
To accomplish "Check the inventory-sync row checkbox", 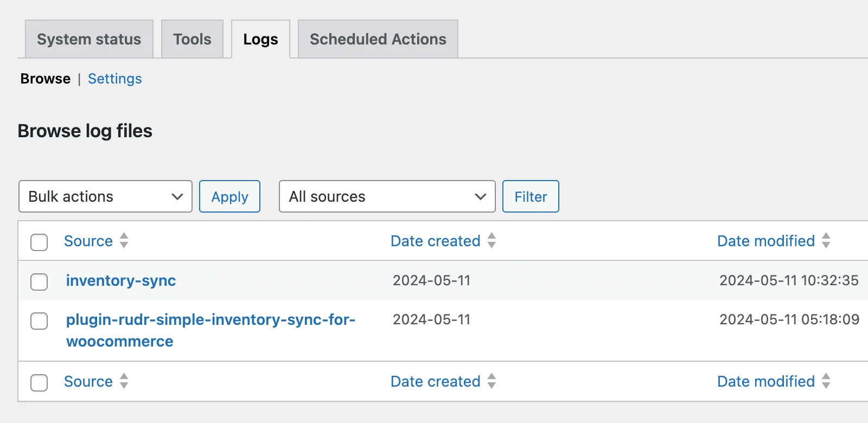I will pyautogui.click(x=39, y=281).
